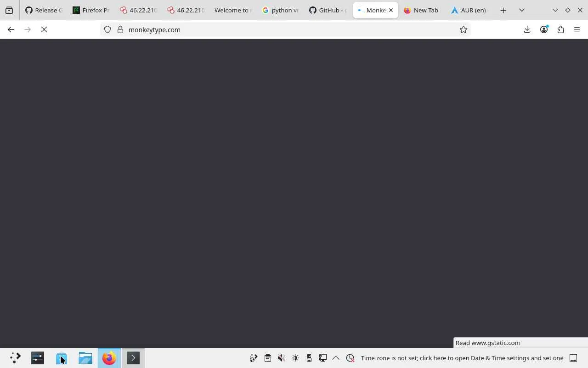Open Dolphin file manager from taskbar
Image resolution: width=588 pixels, height=368 pixels.
[x=85, y=358]
